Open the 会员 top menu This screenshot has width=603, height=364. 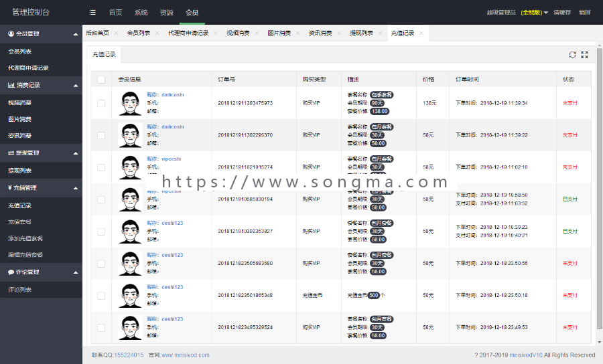192,12
